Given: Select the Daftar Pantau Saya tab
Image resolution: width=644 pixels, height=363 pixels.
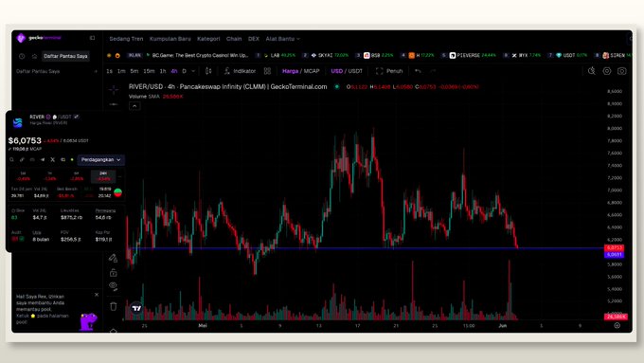Looking at the screenshot, I should coord(65,56).
